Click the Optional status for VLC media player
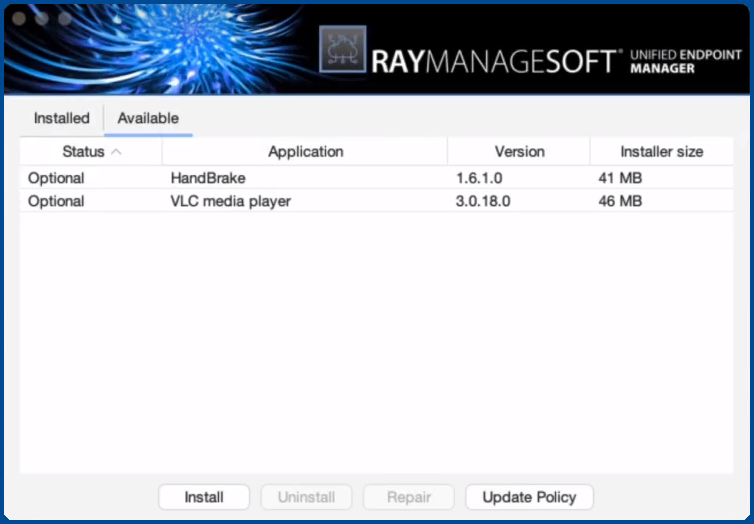This screenshot has width=754, height=524. coord(56,201)
